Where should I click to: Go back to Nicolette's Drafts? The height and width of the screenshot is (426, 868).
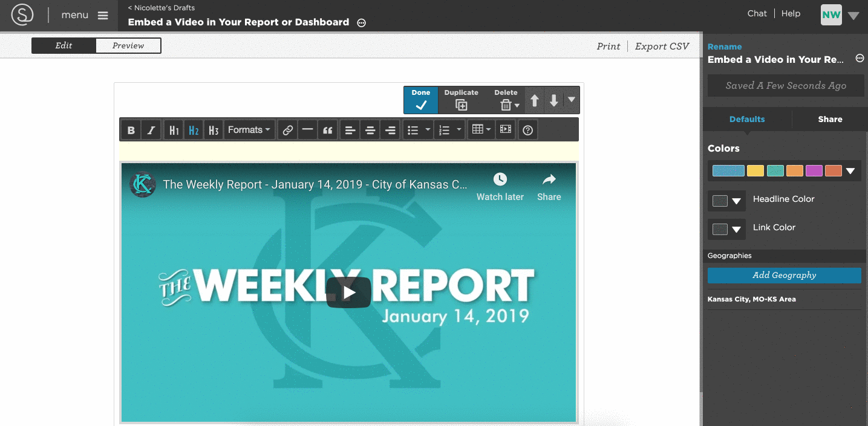[162, 8]
